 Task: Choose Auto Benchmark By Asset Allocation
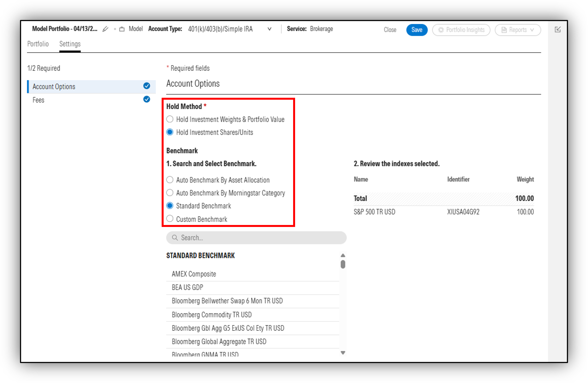(x=170, y=180)
